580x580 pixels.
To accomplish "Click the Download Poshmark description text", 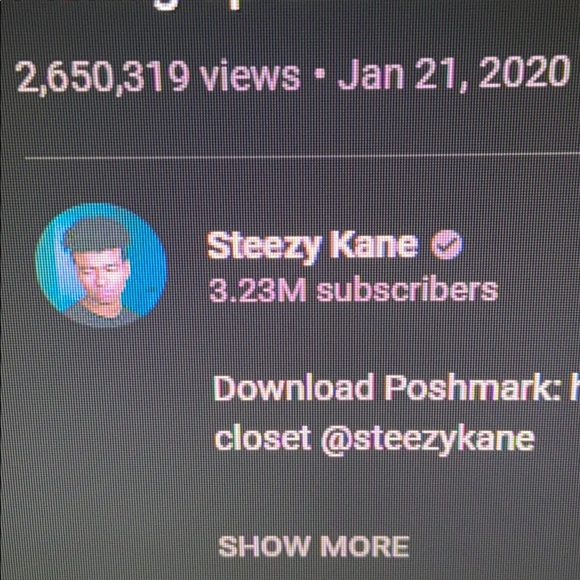I will [x=387, y=388].
